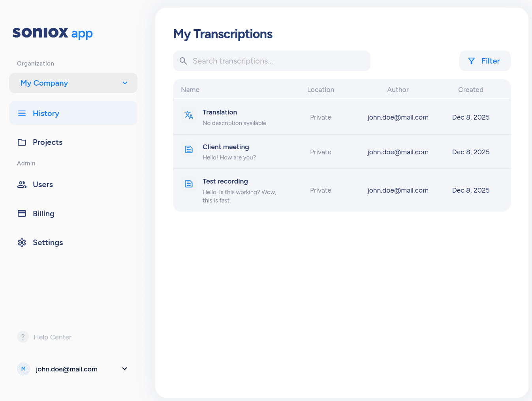Sort by the Name column header
Screen dimensions: 532x401
(x=190, y=90)
